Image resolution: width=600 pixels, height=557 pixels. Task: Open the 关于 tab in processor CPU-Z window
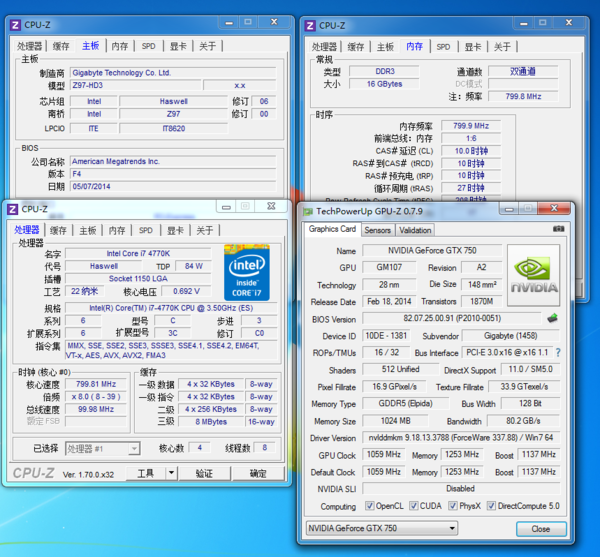(205, 230)
